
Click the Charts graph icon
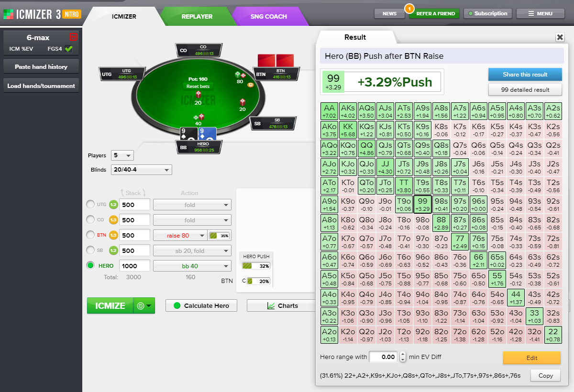[x=271, y=306]
